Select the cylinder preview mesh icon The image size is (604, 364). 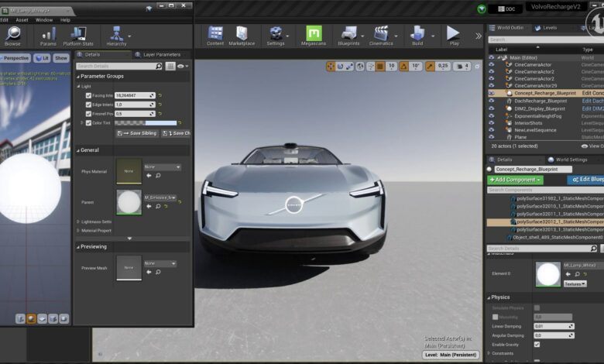pyautogui.click(x=20, y=319)
